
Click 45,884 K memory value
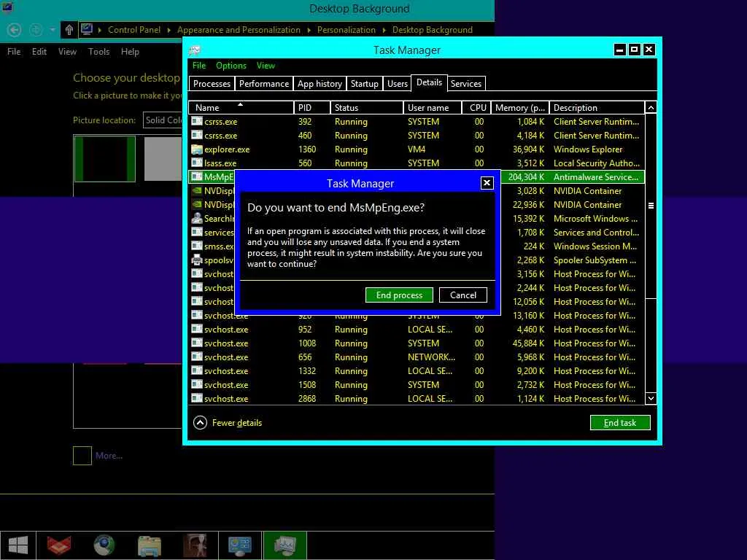tap(528, 343)
